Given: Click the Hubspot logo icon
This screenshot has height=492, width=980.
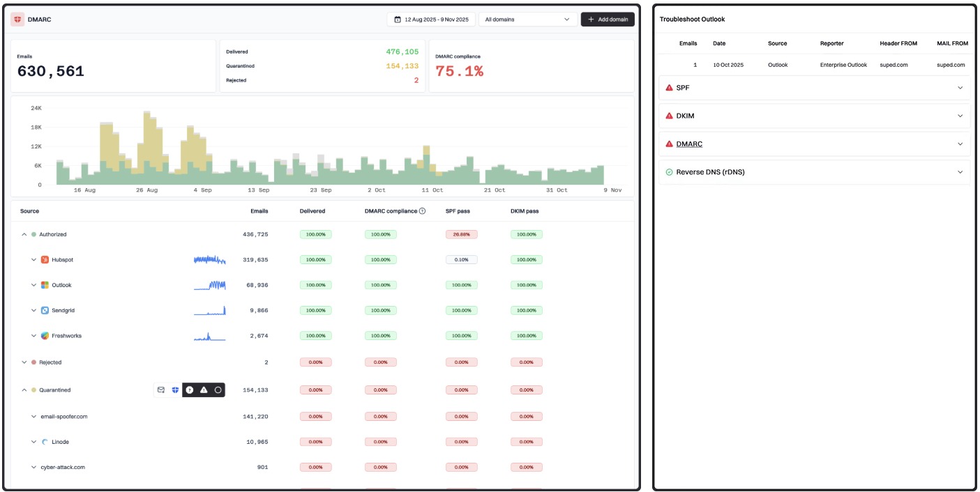Looking at the screenshot, I should 45,260.
